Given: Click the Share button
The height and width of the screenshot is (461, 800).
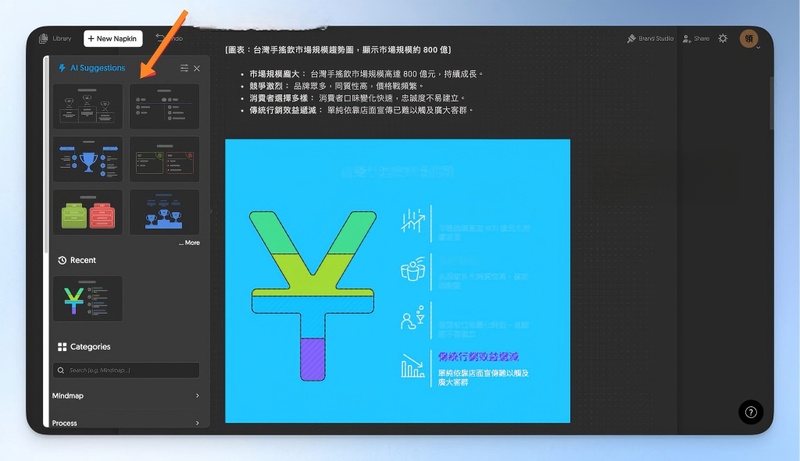Looking at the screenshot, I should coord(696,38).
